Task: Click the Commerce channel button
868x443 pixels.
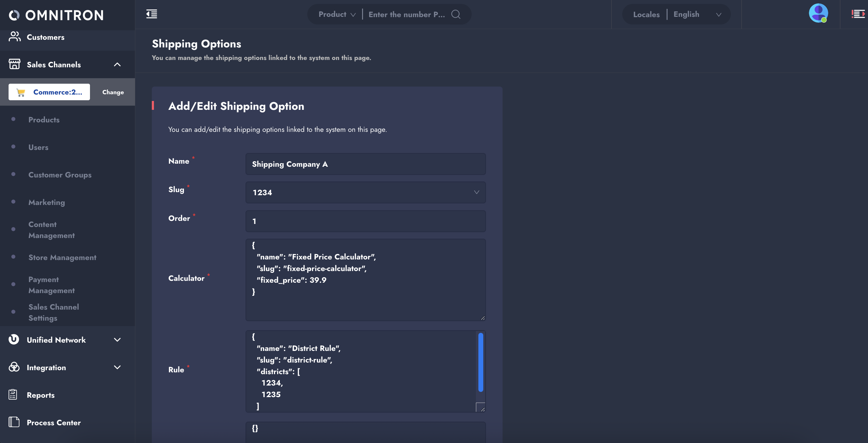Action: pyautogui.click(x=49, y=92)
